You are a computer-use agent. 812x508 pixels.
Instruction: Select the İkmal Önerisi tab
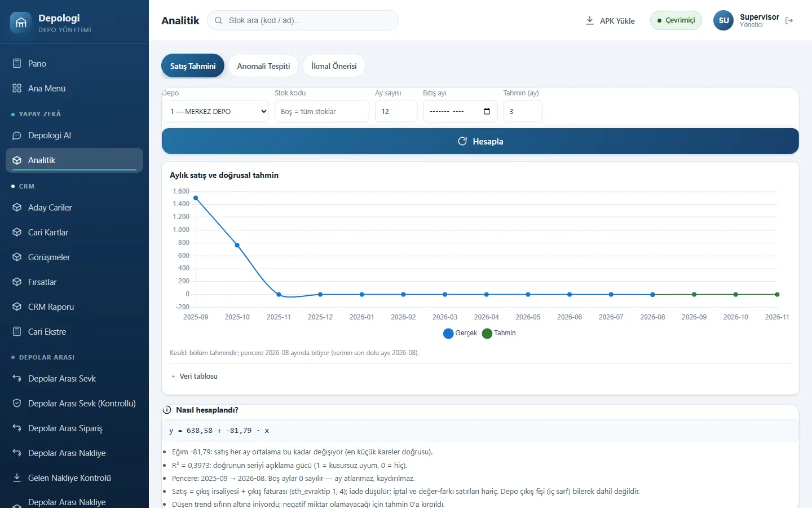tap(334, 66)
